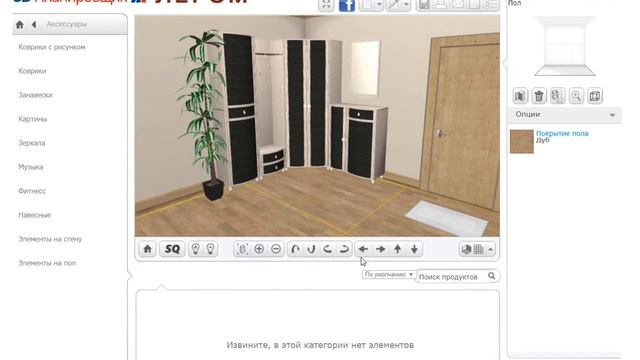The width and height of the screenshot is (640, 360).
Task: Rotate camera right with fourth curved arrow
Action: pos(344,249)
